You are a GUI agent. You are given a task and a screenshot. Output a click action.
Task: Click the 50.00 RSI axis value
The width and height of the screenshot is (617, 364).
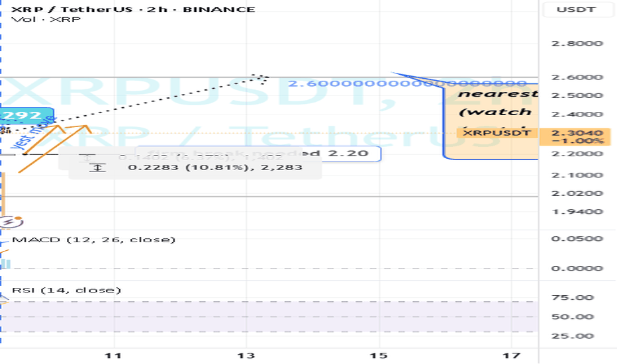coord(573,317)
